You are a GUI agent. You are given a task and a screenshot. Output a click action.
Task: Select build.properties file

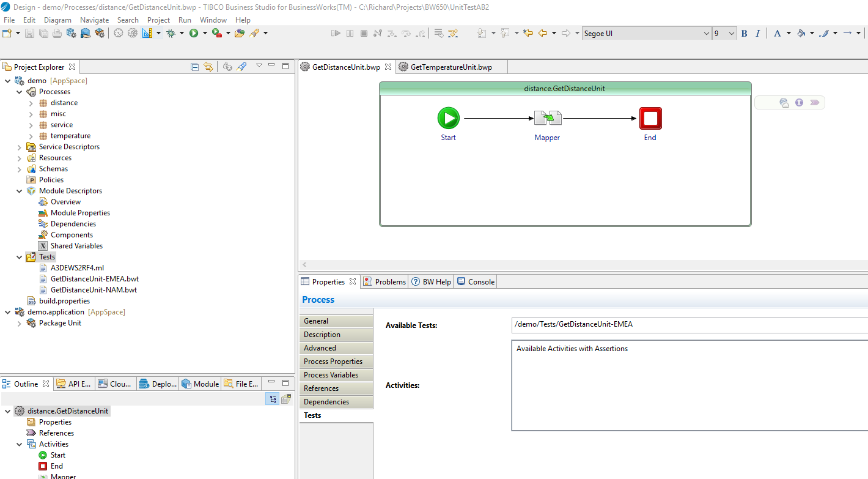click(64, 301)
